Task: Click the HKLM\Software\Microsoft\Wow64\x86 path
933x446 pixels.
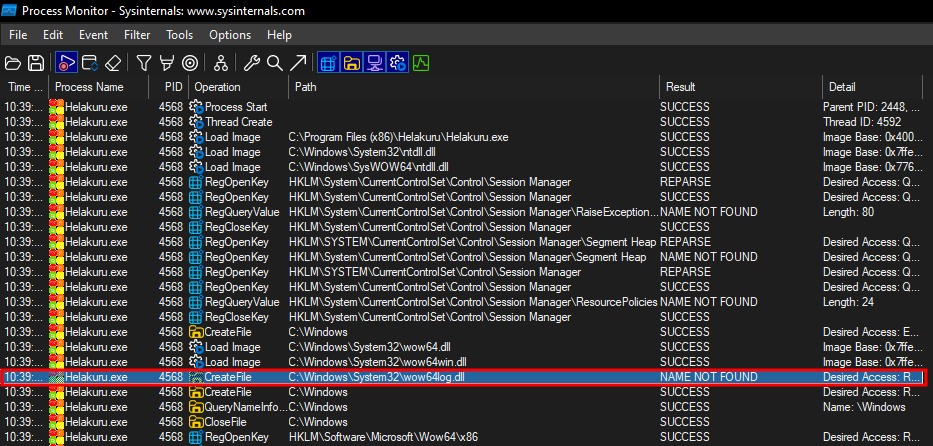Action: [x=383, y=437]
